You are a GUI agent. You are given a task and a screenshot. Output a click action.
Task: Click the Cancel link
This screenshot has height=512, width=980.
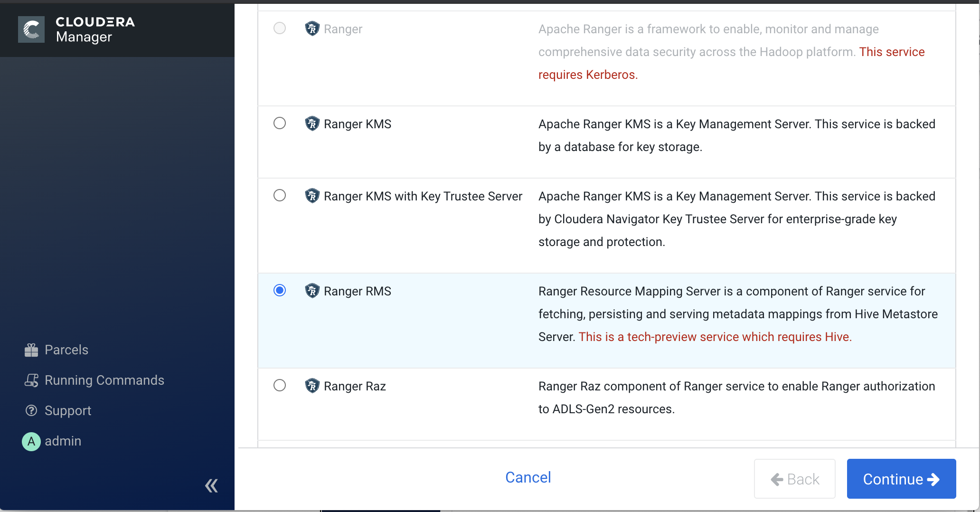tap(528, 477)
